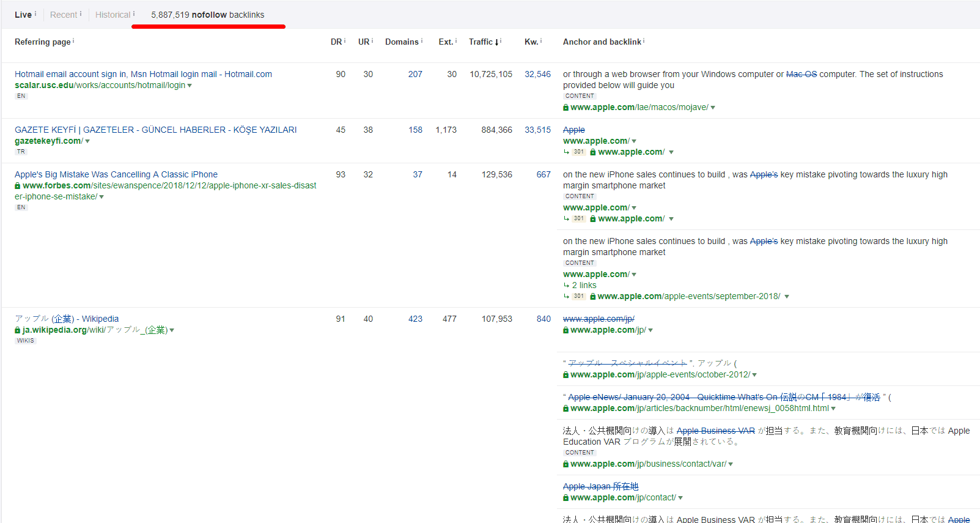Click lock icon before apple.com/lae/macos/mojave/
Viewport: 980px width, 523px height.
[566, 107]
